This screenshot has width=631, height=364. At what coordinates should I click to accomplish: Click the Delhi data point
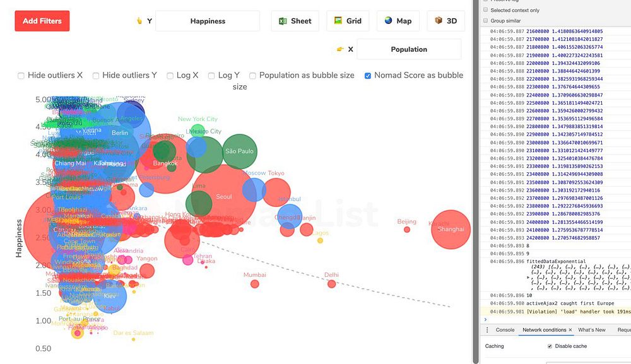[332, 284]
